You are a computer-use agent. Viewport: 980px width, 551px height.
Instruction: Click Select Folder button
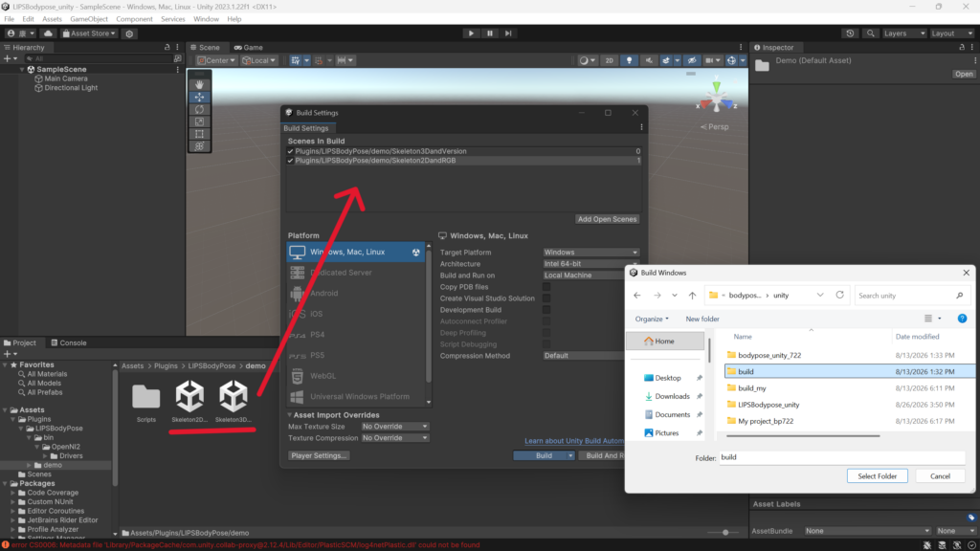[x=877, y=476]
